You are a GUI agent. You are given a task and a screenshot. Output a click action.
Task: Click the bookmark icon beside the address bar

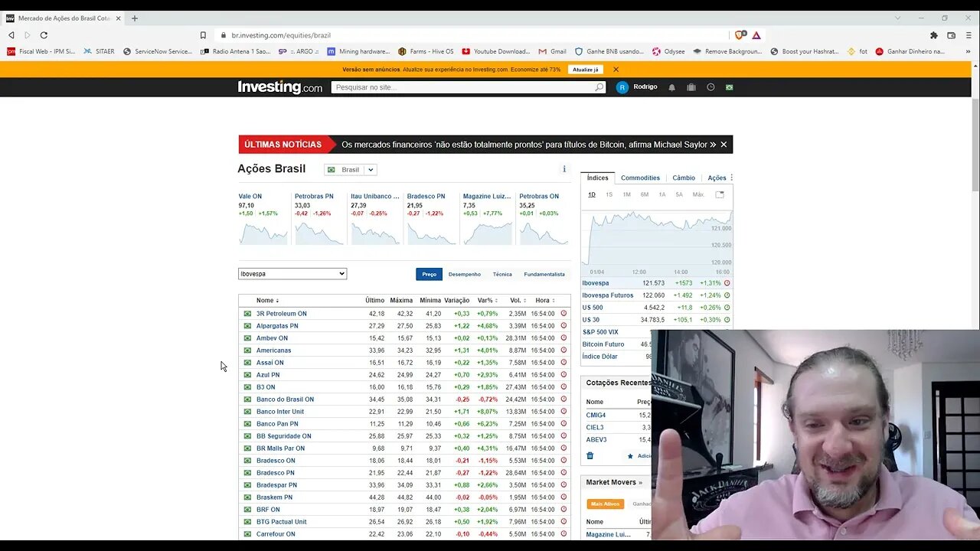[203, 35]
